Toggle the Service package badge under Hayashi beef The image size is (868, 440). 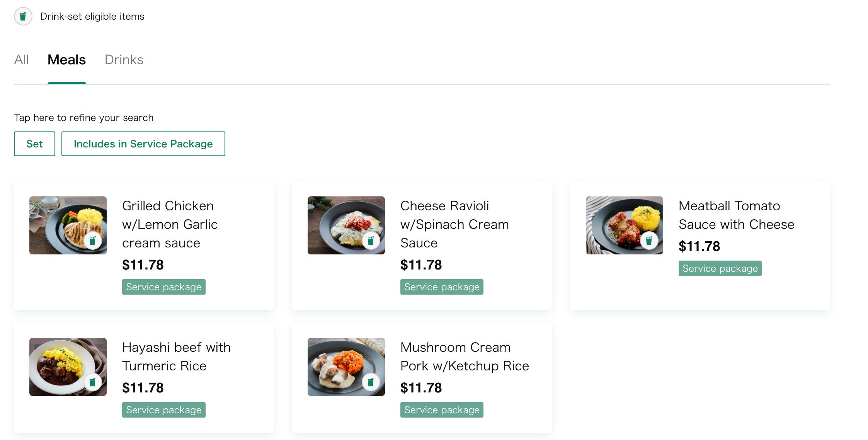point(164,409)
